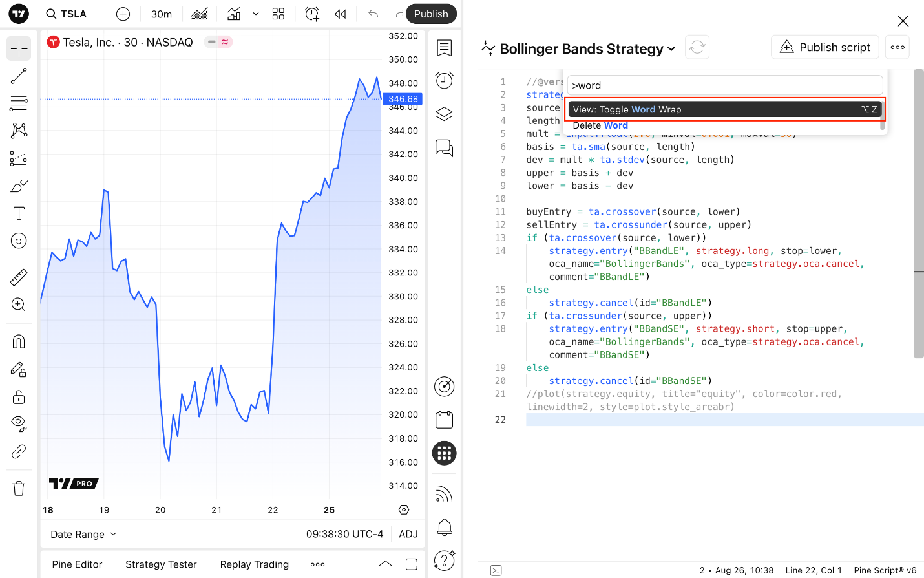This screenshot has width=924, height=578.
Task: Expand indicators favorites dropdown arrow
Action: tap(256, 14)
